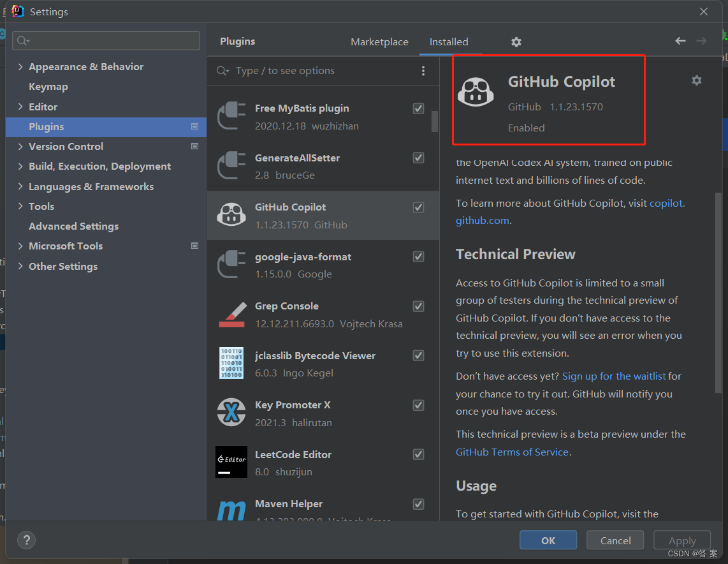This screenshot has height=564, width=728.
Task: Open Advanced Settings in settings tree
Action: coord(73,226)
